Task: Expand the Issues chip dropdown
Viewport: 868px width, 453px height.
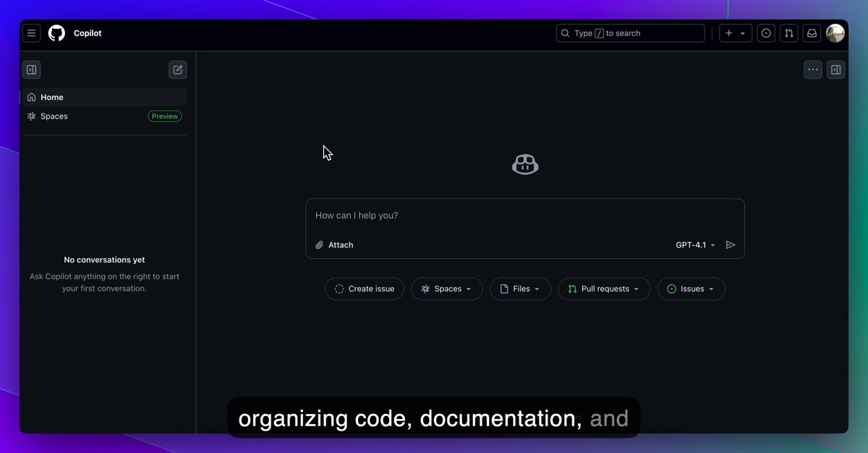Action: pos(692,289)
